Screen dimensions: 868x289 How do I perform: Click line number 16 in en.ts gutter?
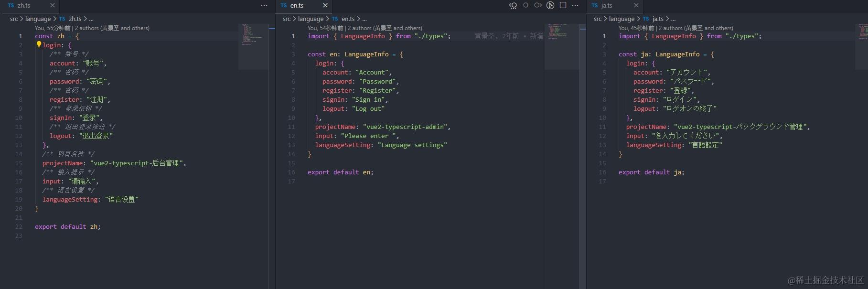(291, 172)
